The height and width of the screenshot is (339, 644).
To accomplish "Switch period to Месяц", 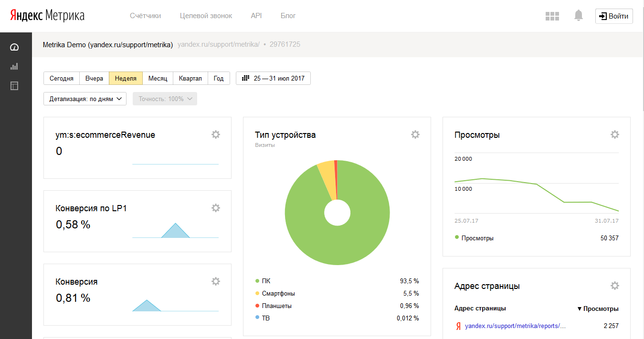I will (x=158, y=78).
